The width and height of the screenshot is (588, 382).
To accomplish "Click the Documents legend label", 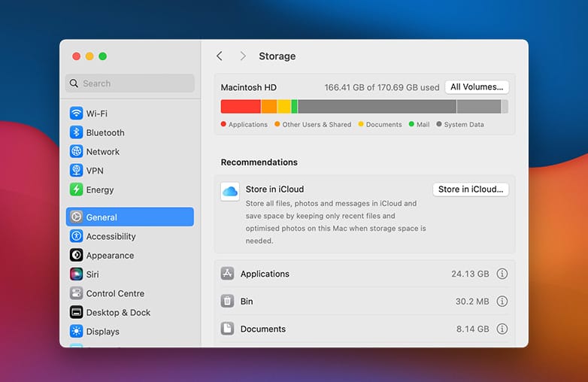I will point(383,125).
